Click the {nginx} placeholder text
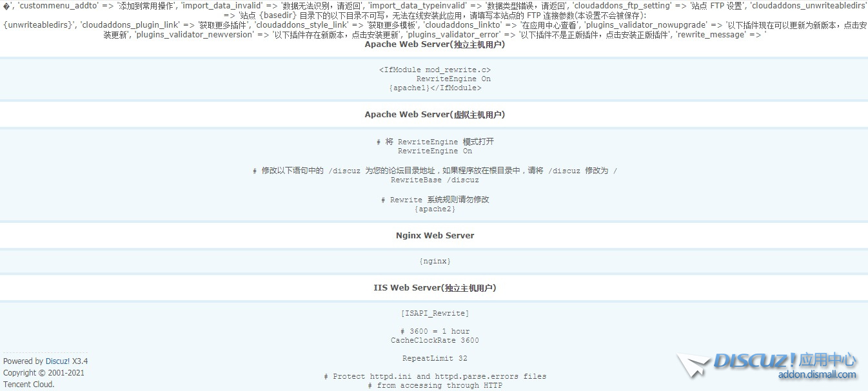 [435, 262]
